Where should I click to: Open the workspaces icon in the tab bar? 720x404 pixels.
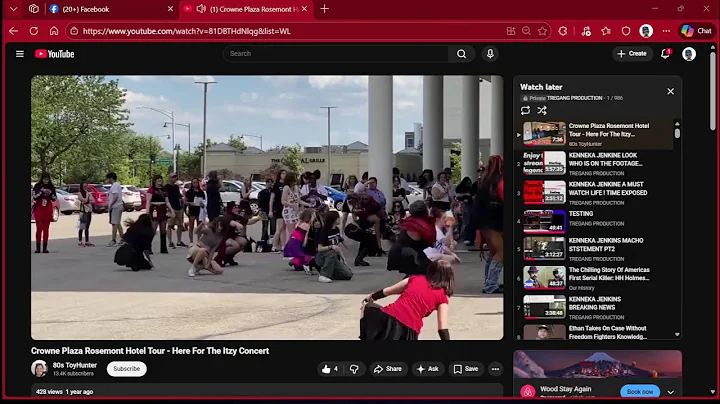(34, 9)
